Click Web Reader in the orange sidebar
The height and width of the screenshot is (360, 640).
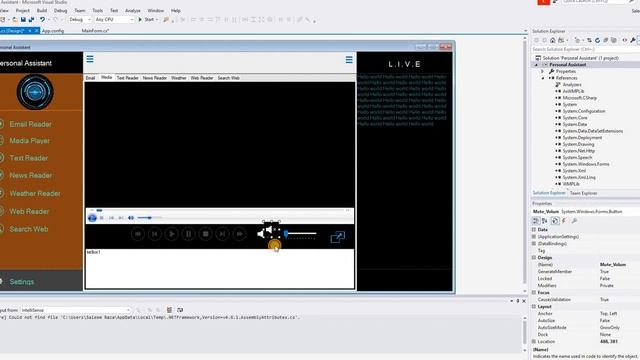tap(29, 211)
